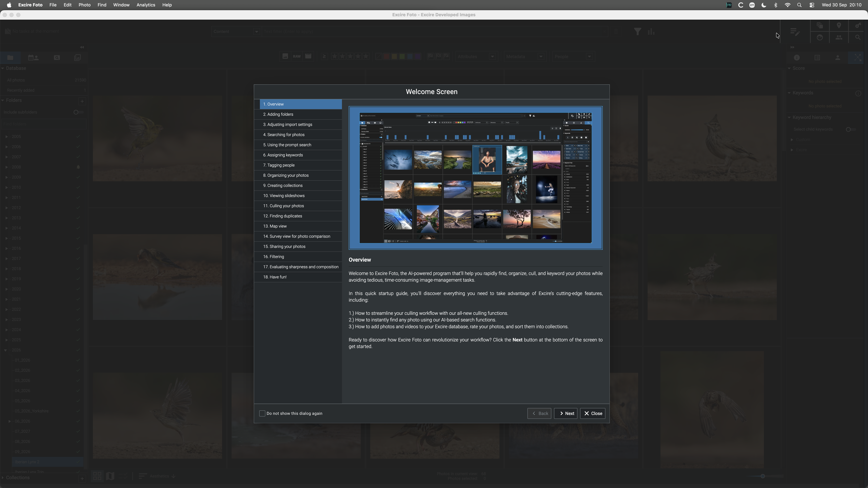This screenshot has height=488, width=868.
Task: Toggle Include subfolders switch
Action: click(x=78, y=112)
